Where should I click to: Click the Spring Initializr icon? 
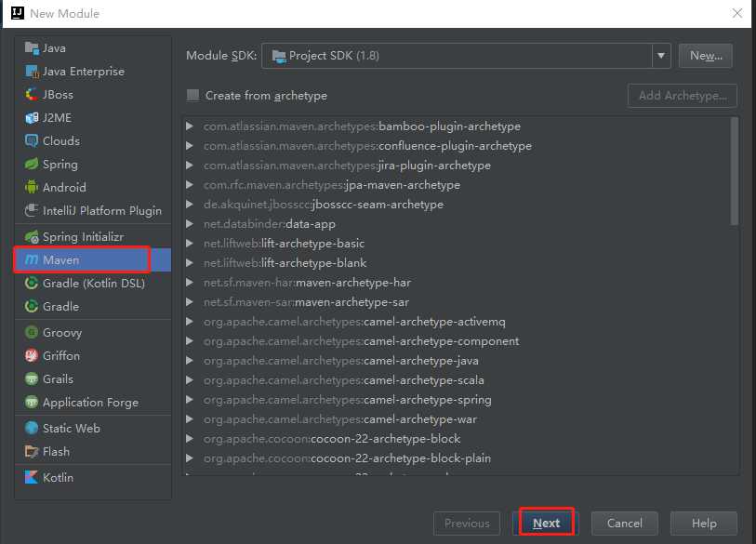click(33, 237)
